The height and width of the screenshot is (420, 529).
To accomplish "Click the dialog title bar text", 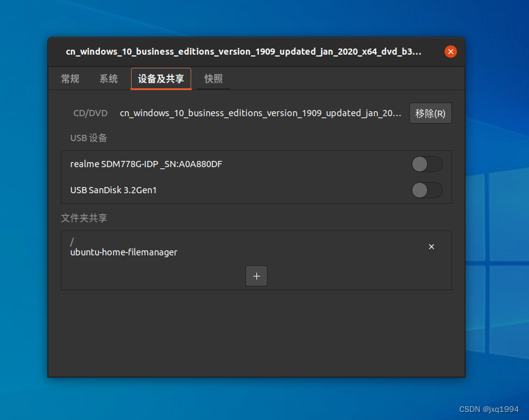I will pyautogui.click(x=243, y=52).
